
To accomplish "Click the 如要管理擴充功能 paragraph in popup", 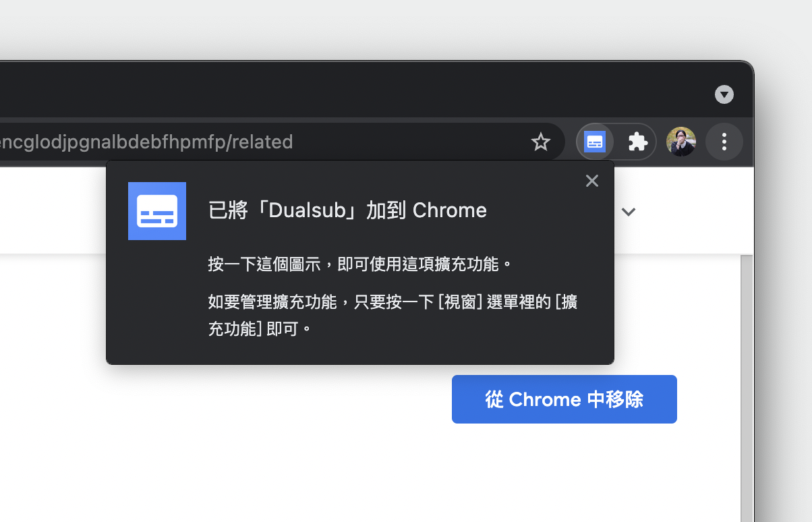I will (393, 315).
